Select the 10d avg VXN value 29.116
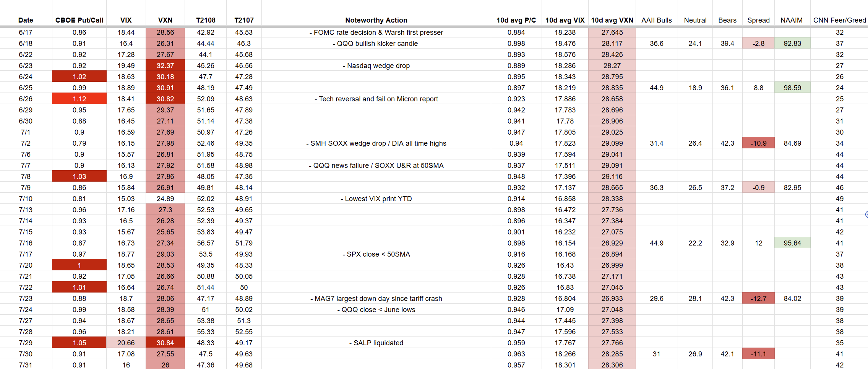 tap(612, 177)
